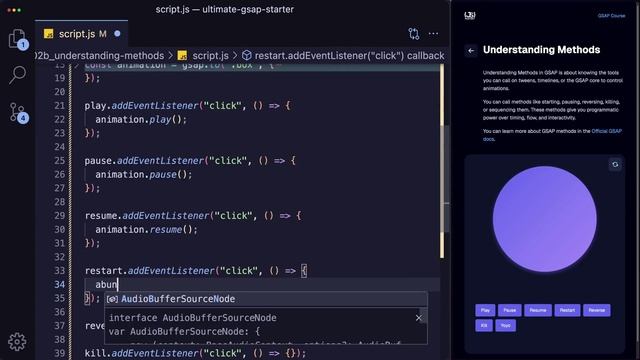Click the refresh icon above the purple circle
640x360 pixels.
pyautogui.click(x=615, y=164)
